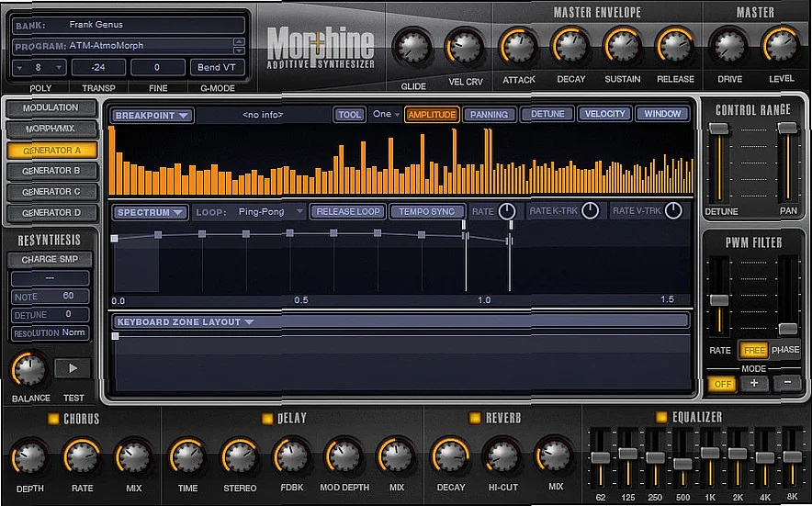Click the Transp value field -24
The height and width of the screenshot is (506, 812).
pos(98,67)
